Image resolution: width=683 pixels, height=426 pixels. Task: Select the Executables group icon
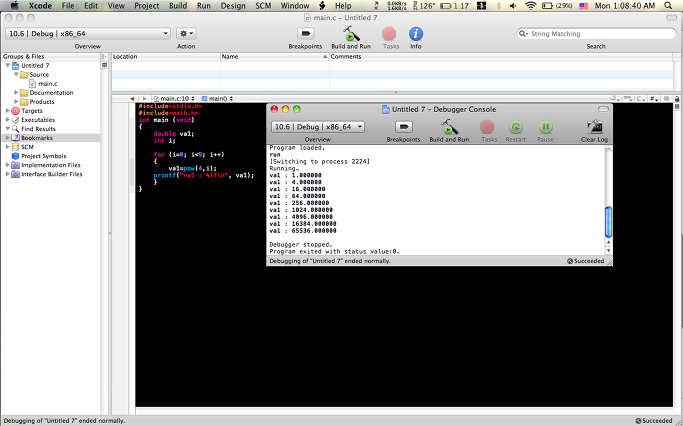click(15, 120)
